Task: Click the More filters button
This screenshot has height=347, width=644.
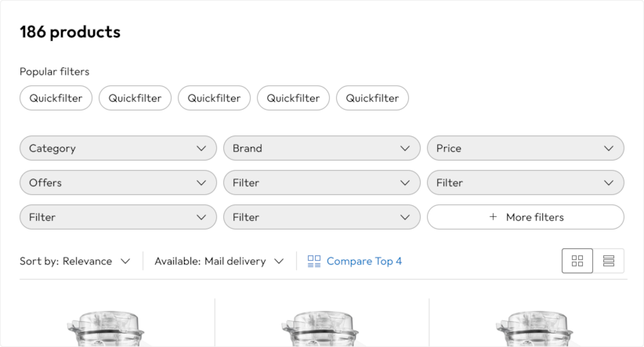Action: (526, 217)
